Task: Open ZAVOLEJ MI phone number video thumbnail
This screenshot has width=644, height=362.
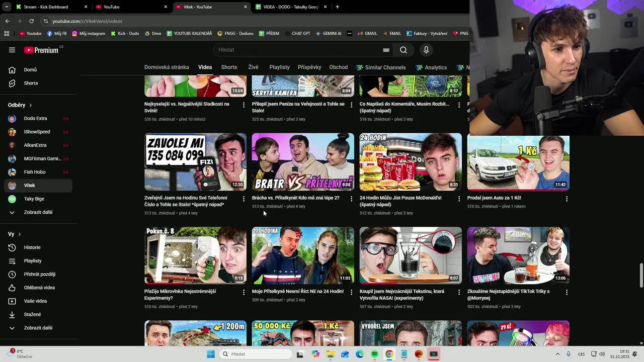Action: pyautogui.click(x=196, y=162)
